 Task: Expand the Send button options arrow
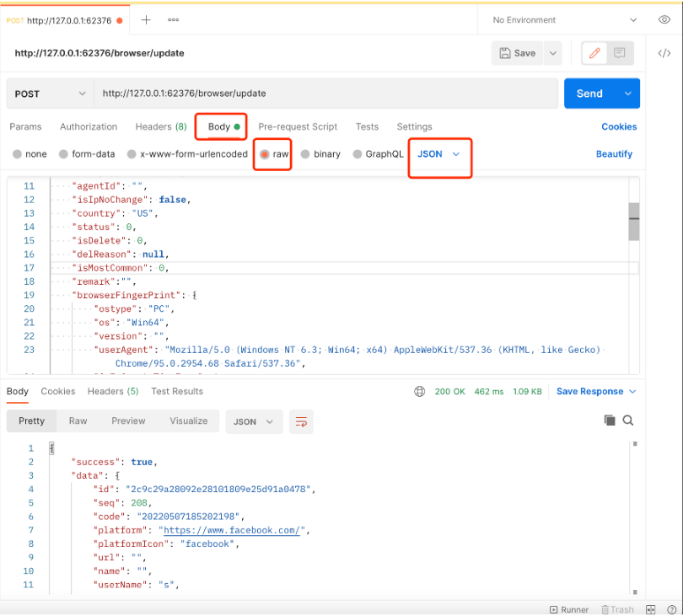628,94
